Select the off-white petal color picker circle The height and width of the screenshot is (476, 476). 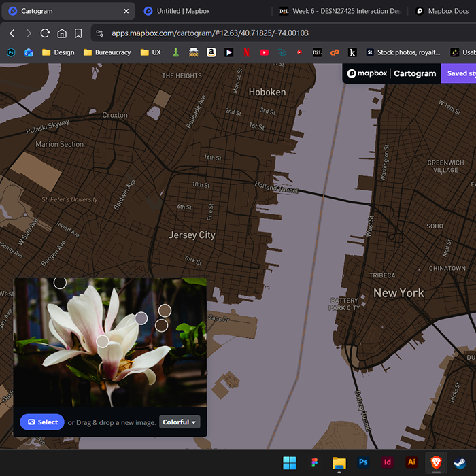[x=102, y=341]
